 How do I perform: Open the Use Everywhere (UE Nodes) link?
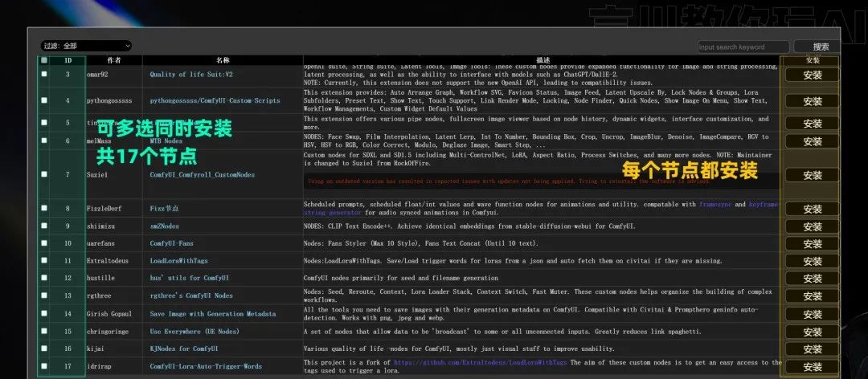pyautogui.click(x=194, y=332)
